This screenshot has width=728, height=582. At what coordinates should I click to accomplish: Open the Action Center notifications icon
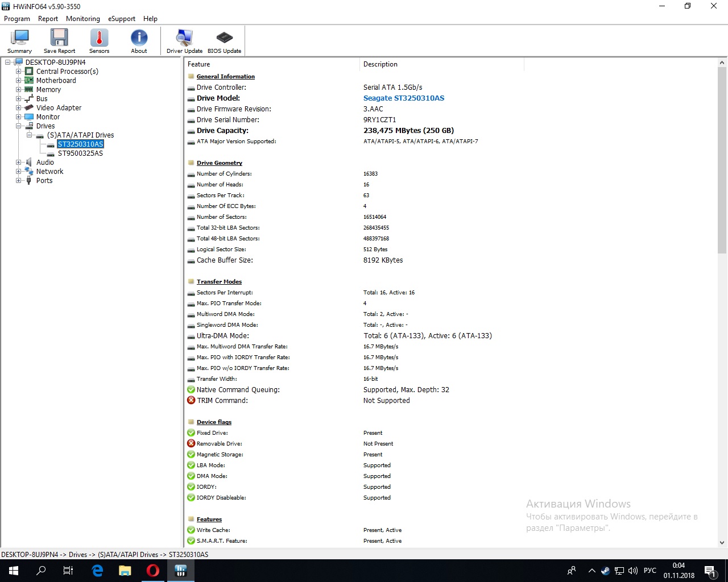710,571
